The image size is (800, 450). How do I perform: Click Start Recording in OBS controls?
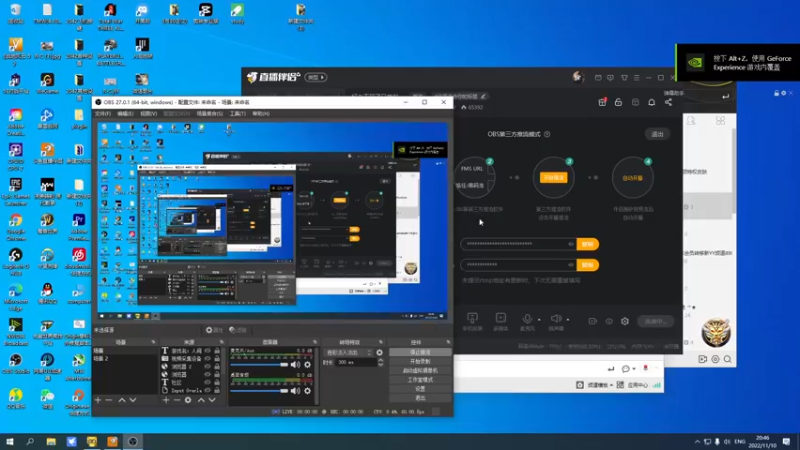coord(420,361)
